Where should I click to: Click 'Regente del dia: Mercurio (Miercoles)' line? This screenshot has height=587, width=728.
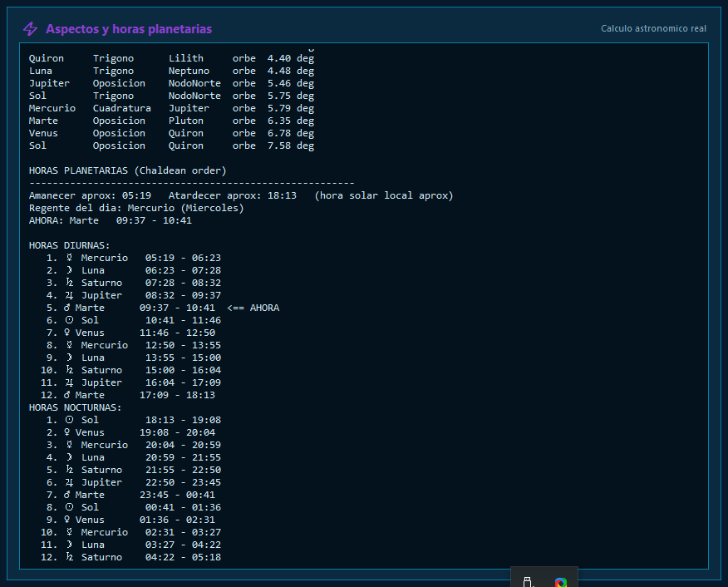[136, 208]
